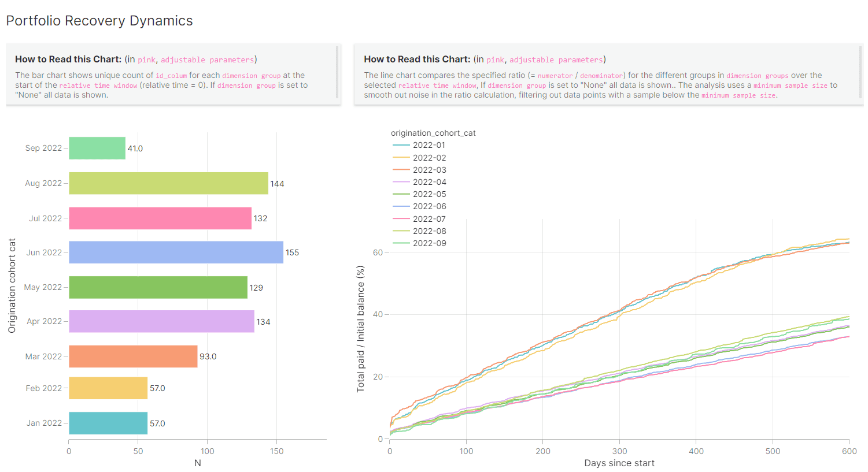The image size is (868, 472).
Task: Toggle 2022-04 legend entry
Action: click(x=419, y=182)
